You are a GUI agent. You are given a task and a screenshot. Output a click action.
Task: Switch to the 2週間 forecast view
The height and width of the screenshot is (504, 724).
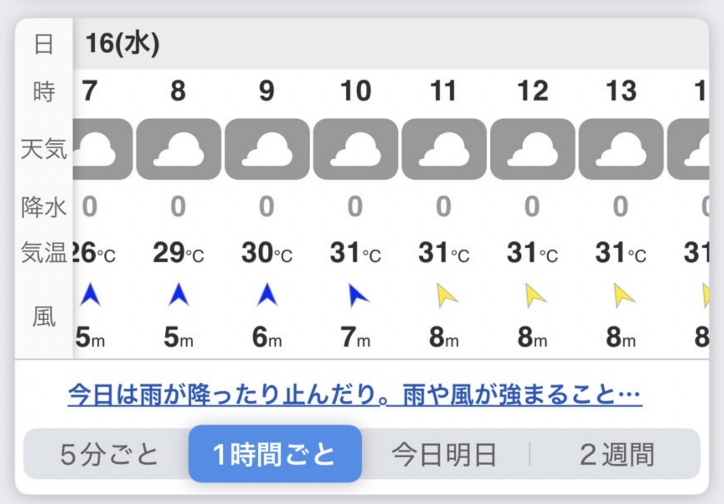pos(616,454)
